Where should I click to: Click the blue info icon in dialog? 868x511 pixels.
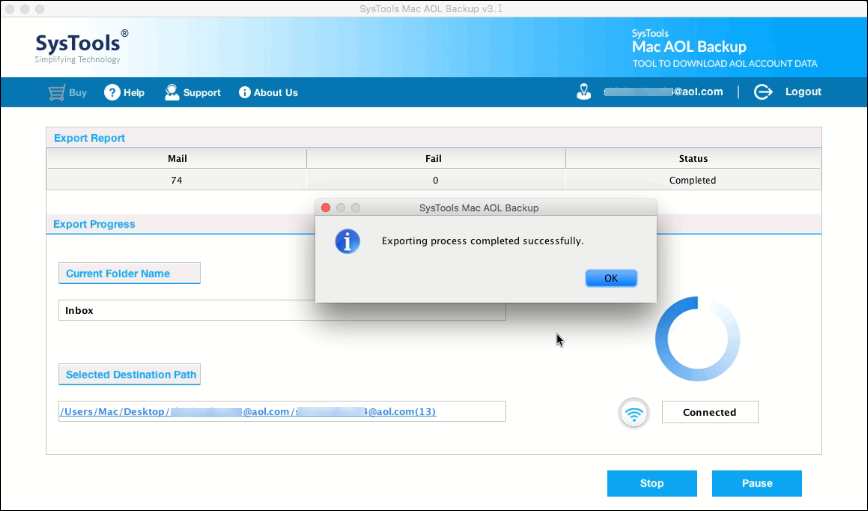pos(348,241)
